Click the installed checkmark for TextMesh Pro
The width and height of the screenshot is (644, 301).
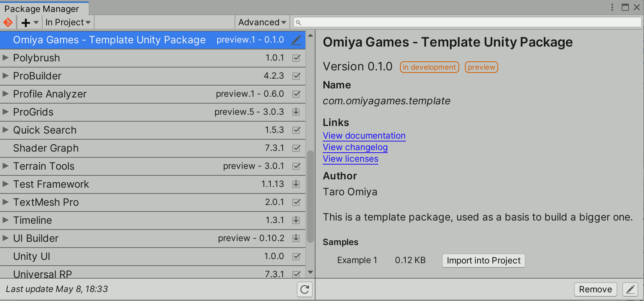point(296,202)
